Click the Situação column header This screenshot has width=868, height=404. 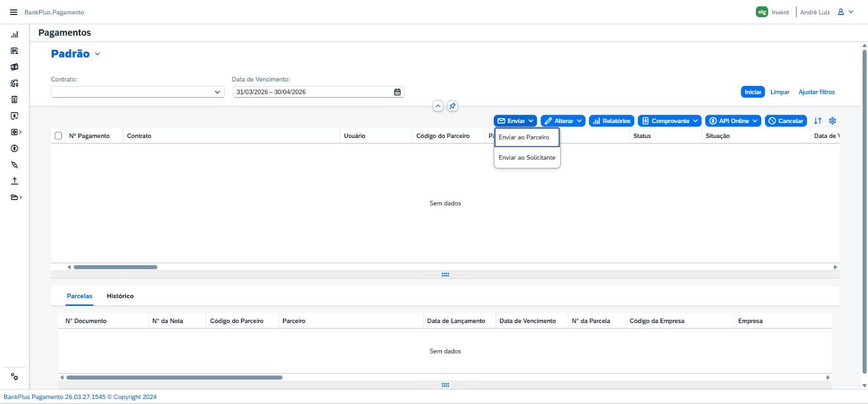click(756, 136)
